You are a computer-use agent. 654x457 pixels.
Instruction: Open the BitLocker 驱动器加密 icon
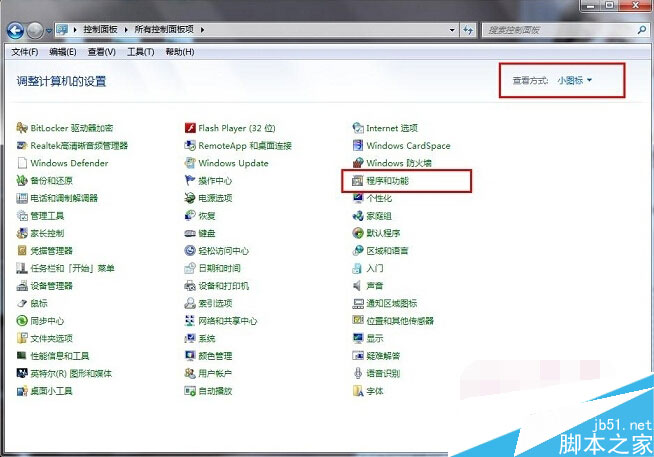click(x=22, y=128)
